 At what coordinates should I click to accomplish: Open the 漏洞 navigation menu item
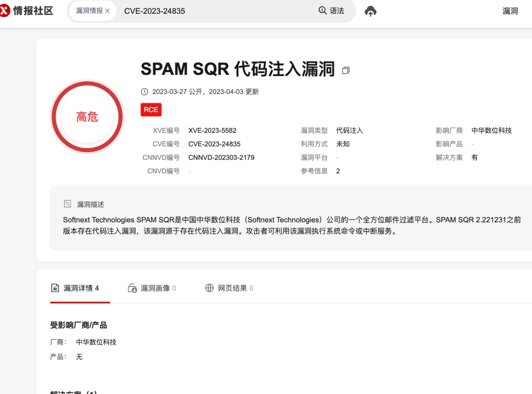(x=510, y=11)
